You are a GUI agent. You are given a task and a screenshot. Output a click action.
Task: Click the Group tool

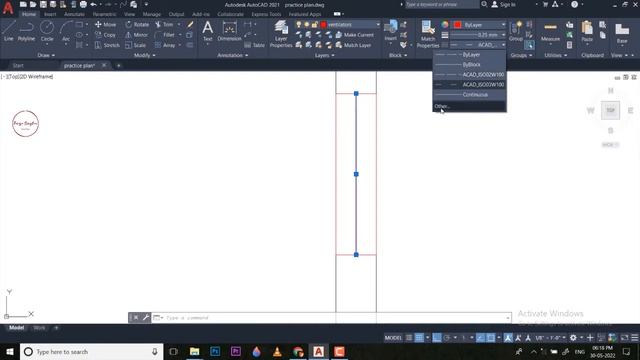516,31
